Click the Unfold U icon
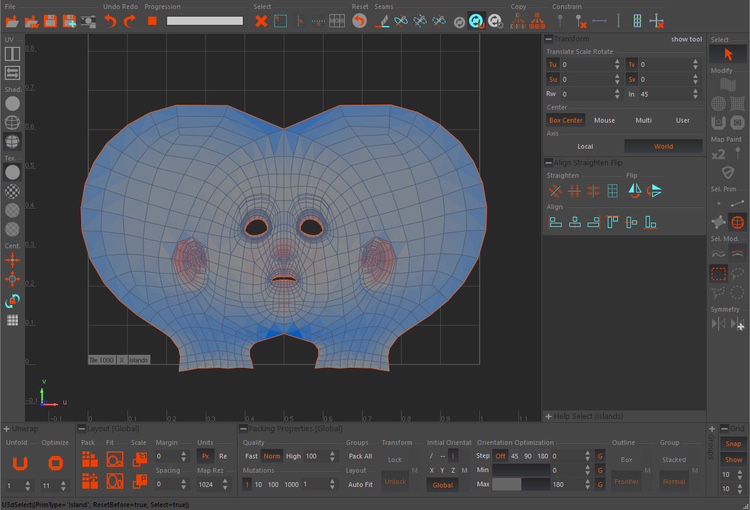 click(19, 462)
